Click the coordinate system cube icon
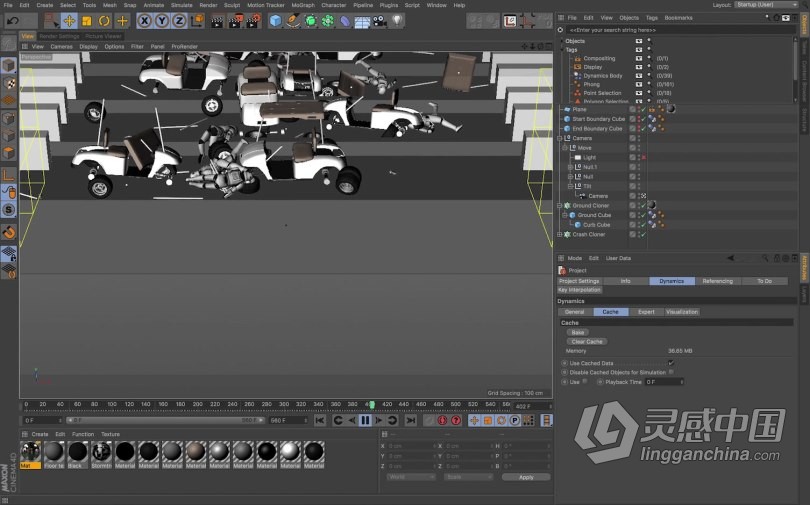The image size is (810, 505). pyautogui.click(x=197, y=21)
